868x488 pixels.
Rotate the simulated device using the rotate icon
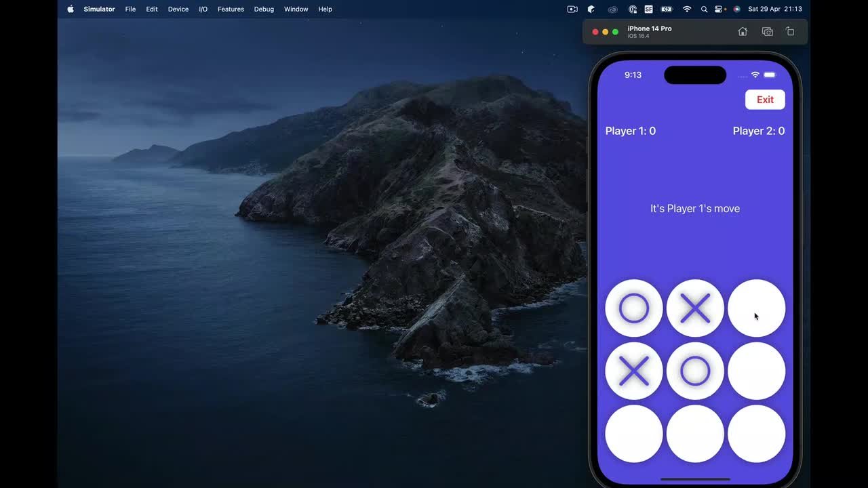click(x=790, y=32)
